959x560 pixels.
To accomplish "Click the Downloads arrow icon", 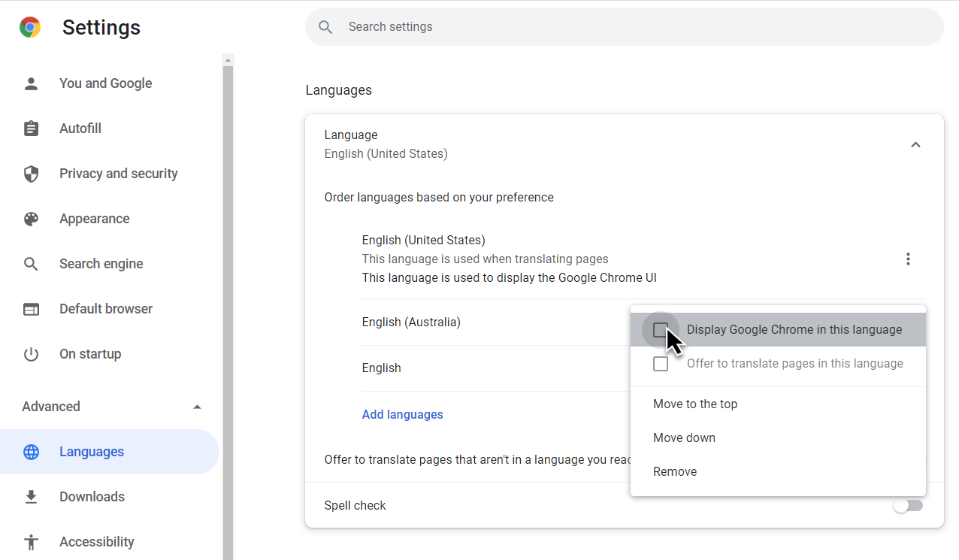I will pos(31,497).
